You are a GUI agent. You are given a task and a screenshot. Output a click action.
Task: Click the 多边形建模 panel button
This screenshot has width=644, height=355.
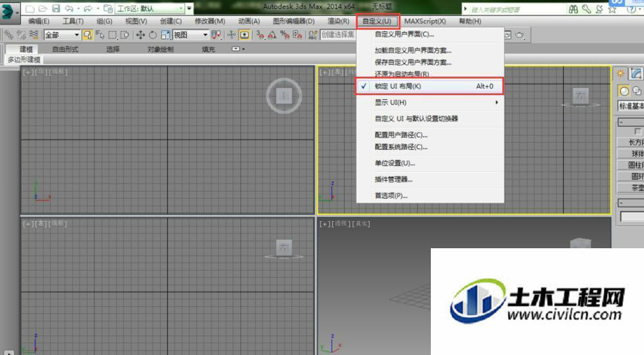tap(24, 60)
